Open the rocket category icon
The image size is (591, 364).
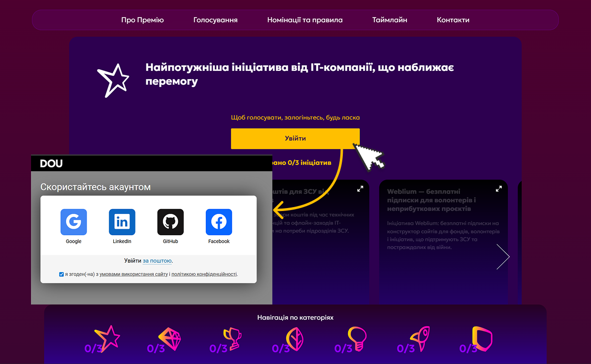419,338
